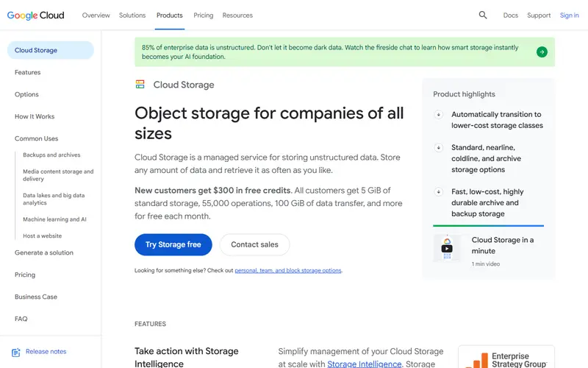Open the Storage Intelligence link
This screenshot has width=588, height=368.
pos(364,364)
